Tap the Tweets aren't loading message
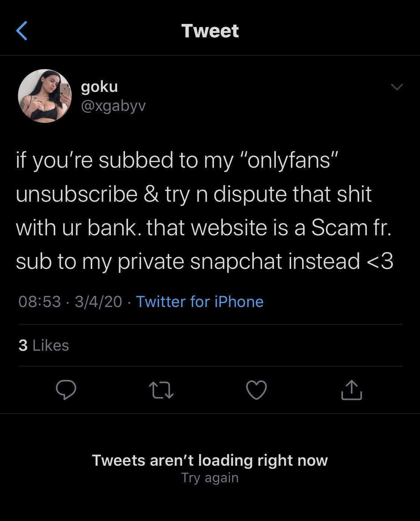The height and width of the screenshot is (521, 420). [210, 460]
